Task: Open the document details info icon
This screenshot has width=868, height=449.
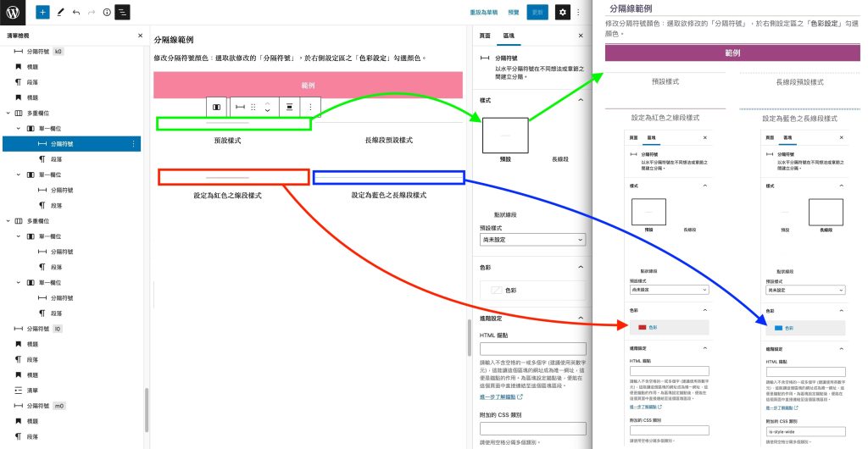Action: click(x=107, y=12)
